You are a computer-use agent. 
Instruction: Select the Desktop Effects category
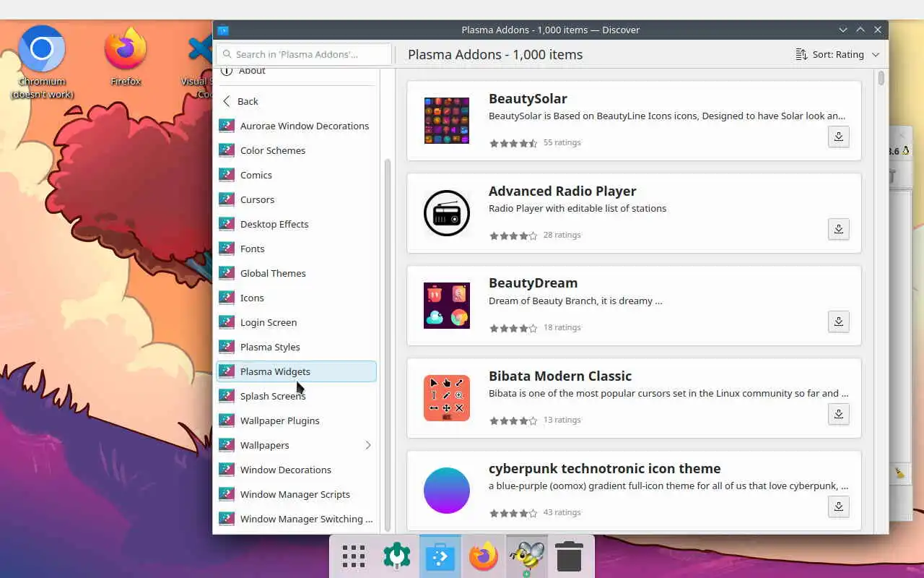coord(296,224)
